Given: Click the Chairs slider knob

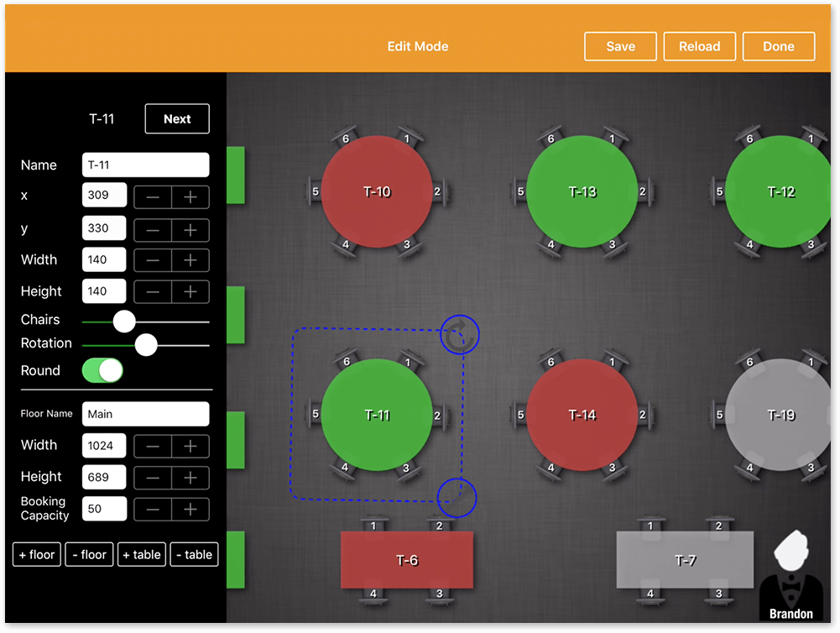Looking at the screenshot, I should click(124, 322).
